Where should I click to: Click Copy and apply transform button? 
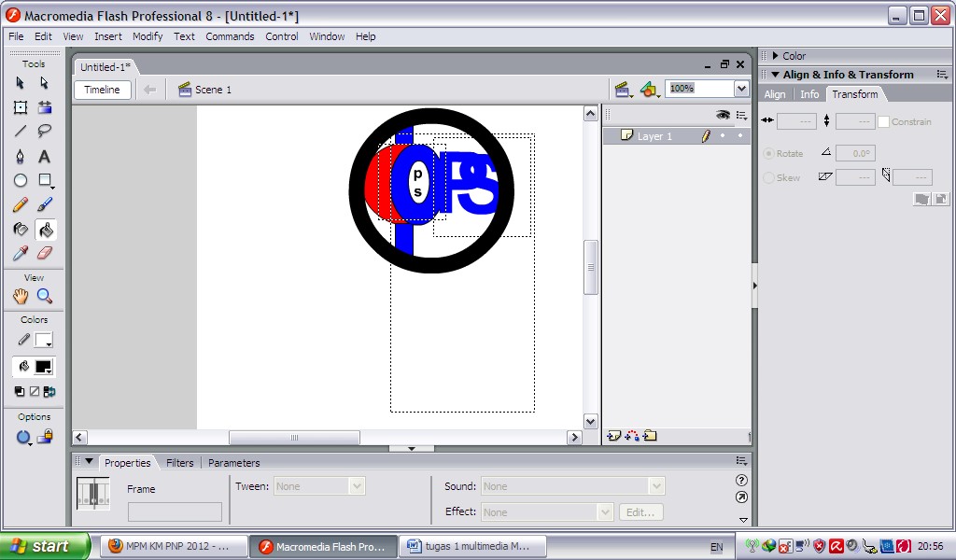921,199
